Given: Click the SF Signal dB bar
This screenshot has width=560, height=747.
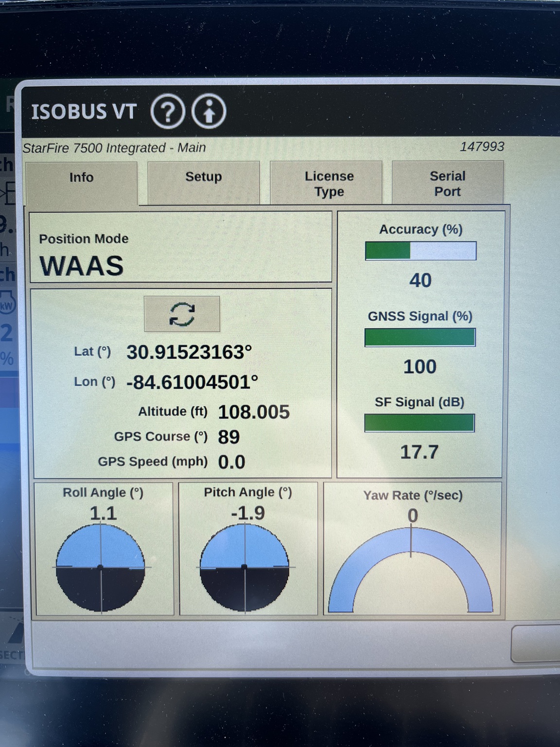Looking at the screenshot, I should pyautogui.click(x=420, y=423).
